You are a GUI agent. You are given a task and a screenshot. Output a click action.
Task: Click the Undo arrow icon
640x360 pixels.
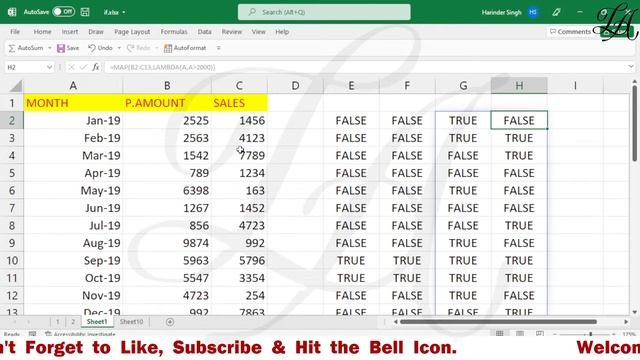(x=92, y=48)
